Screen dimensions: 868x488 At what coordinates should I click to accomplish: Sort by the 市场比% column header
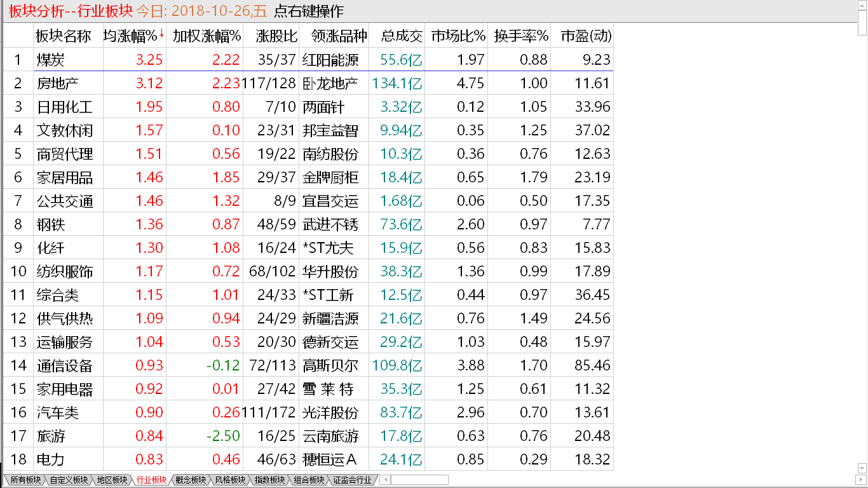click(458, 36)
